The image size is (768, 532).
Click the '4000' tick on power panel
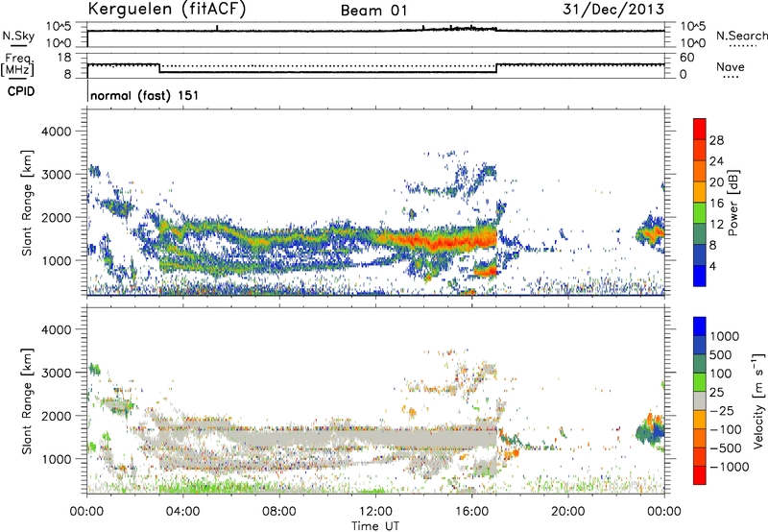click(x=56, y=132)
